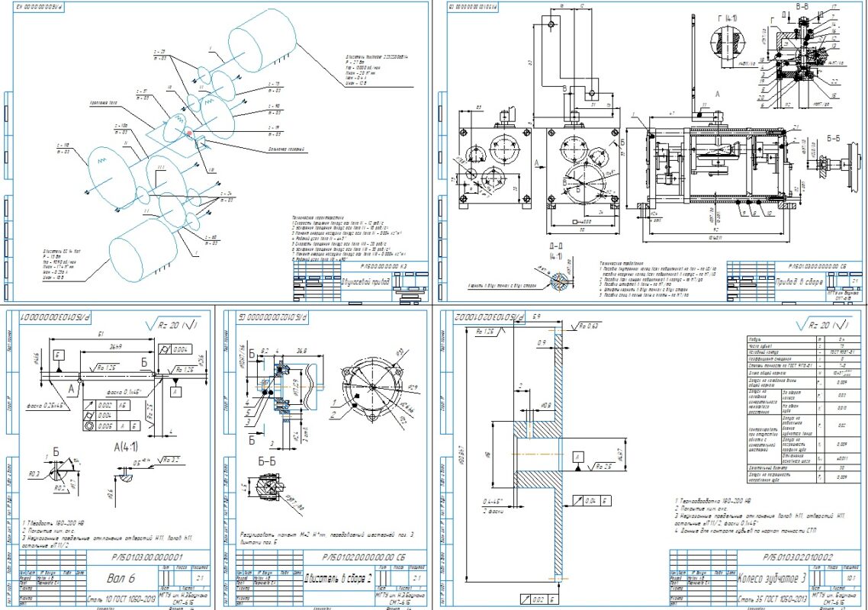The width and height of the screenshot is (868, 610).
Task: Select the 'Техническая характеристика' heading
Action: (318, 218)
